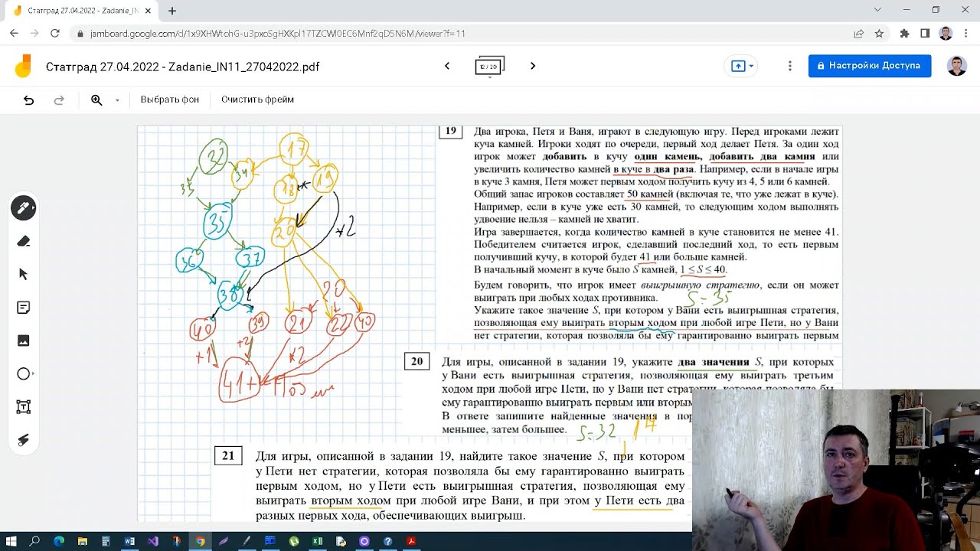Open the zoom magnifier control
This screenshot has width=980, height=551.
coord(96,99)
